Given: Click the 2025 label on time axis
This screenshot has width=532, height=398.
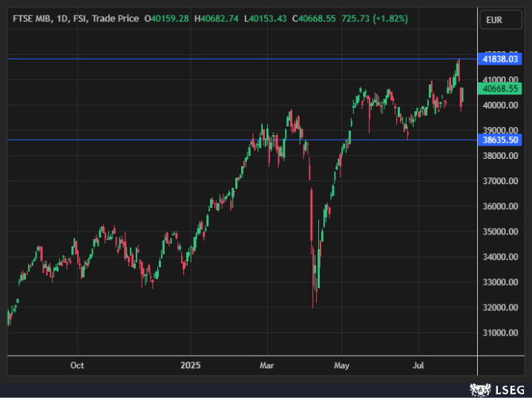Looking at the screenshot, I should [x=191, y=365].
